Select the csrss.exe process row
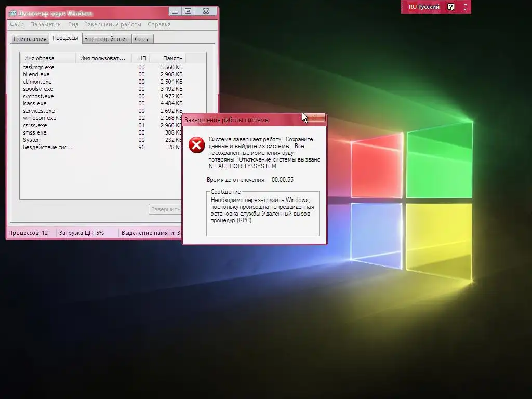The image size is (532, 399). 101,126
